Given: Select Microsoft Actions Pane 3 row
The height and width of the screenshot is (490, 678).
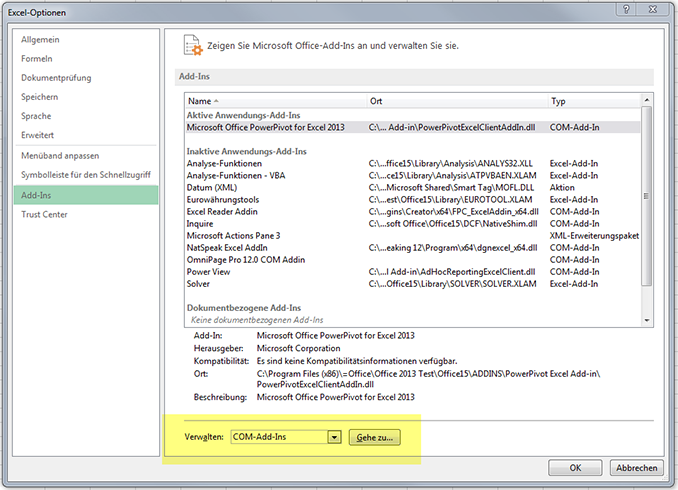Looking at the screenshot, I should click(413, 236).
